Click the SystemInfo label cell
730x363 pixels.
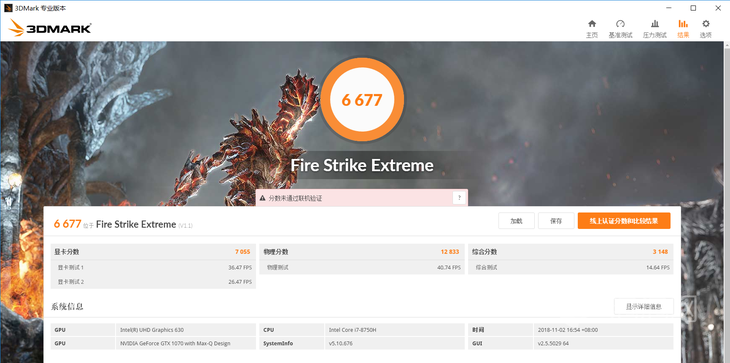click(291, 343)
